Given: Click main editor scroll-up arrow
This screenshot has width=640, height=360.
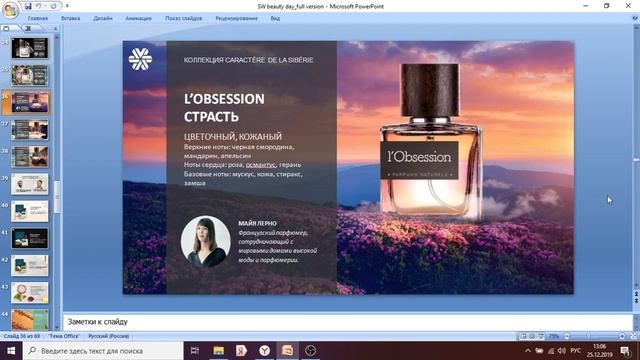Looking at the screenshot, I should pyautogui.click(x=636, y=27).
